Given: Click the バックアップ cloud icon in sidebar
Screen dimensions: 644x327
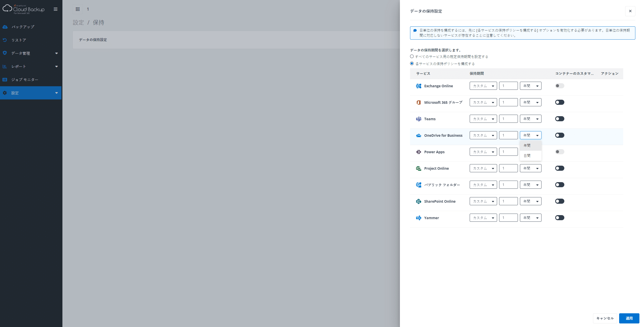Looking at the screenshot, I should pos(5,27).
